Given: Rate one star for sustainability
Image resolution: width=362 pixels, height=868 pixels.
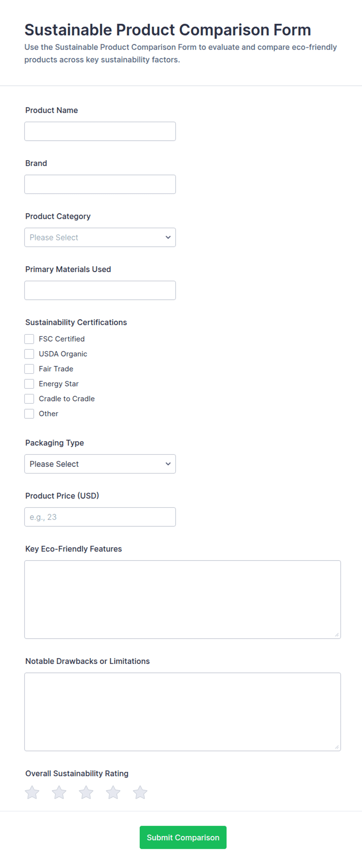Looking at the screenshot, I should (x=32, y=792).
